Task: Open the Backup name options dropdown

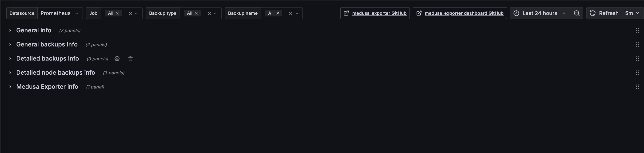Action: (x=297, y=13)
